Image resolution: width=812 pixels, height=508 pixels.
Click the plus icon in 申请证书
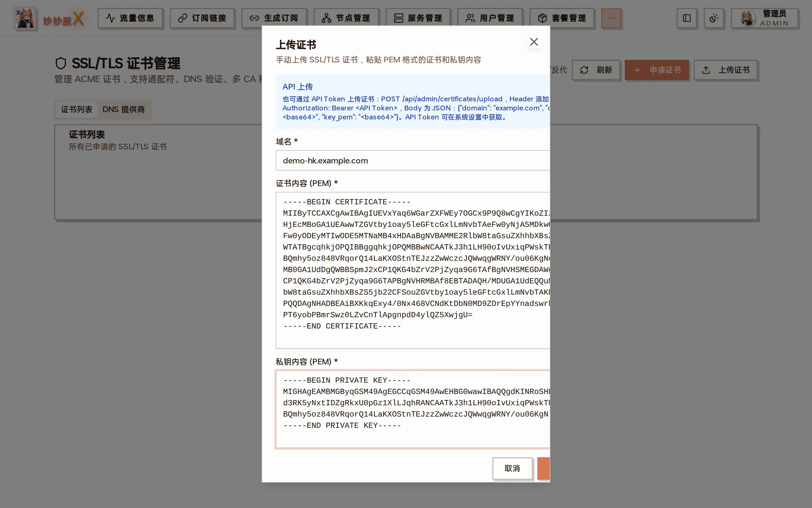point(637,70)
